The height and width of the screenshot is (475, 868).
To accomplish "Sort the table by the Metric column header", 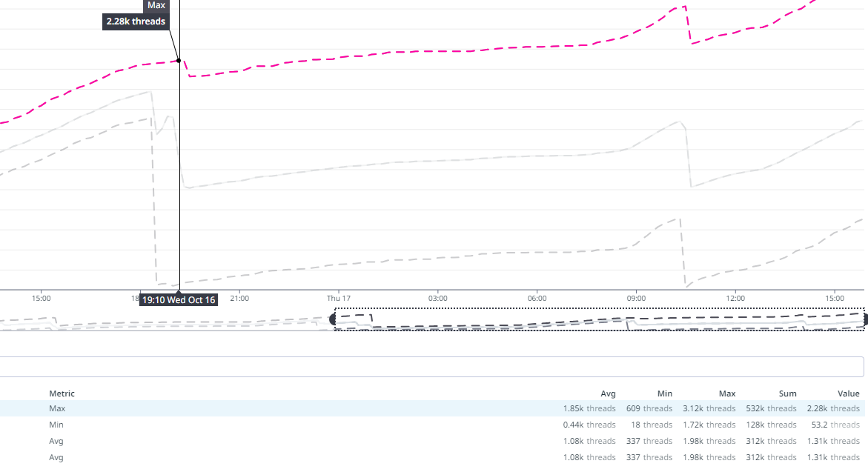I will (x=62, y=393).
